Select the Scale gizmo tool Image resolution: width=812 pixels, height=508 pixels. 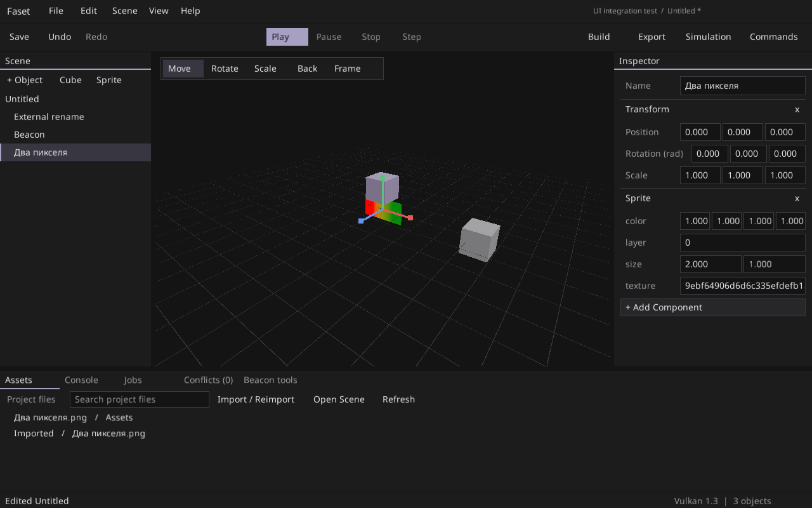(x=265, y=69)
